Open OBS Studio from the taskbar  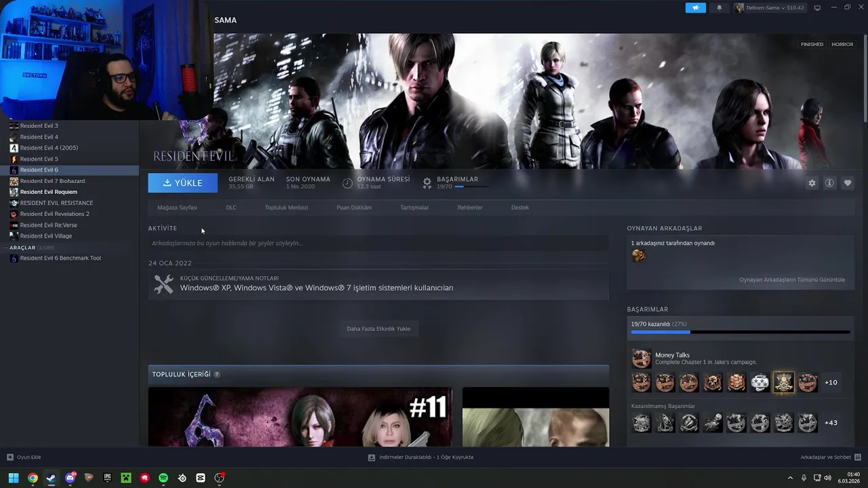tap(220, 478)
